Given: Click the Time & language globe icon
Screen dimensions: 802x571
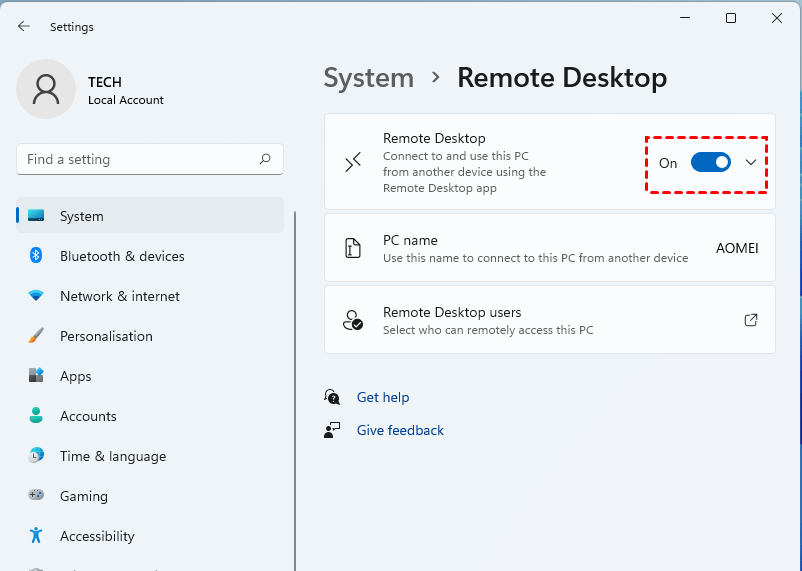Looking at the screenshot, I should [x=36, y=455].
